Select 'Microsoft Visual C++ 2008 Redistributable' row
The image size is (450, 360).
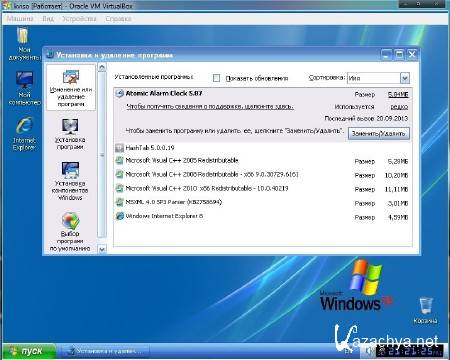pos(263,175)
